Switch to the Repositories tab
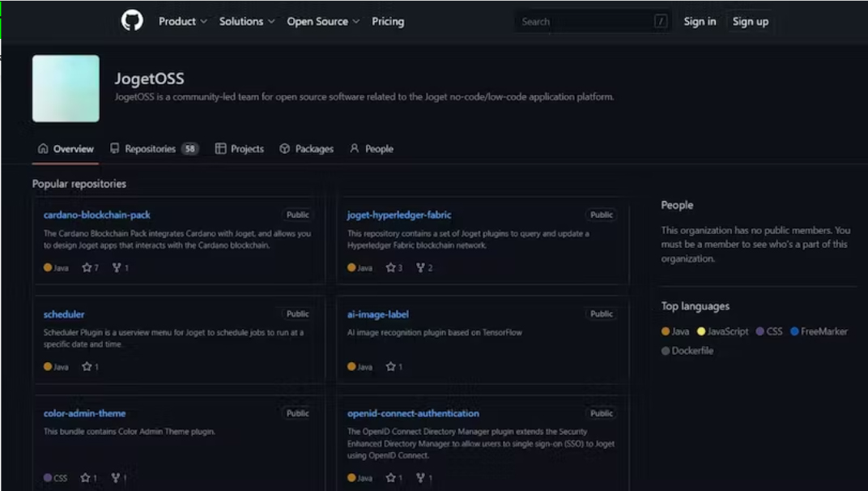Screen dimensions: 868x491 click(x=152, y=148)
